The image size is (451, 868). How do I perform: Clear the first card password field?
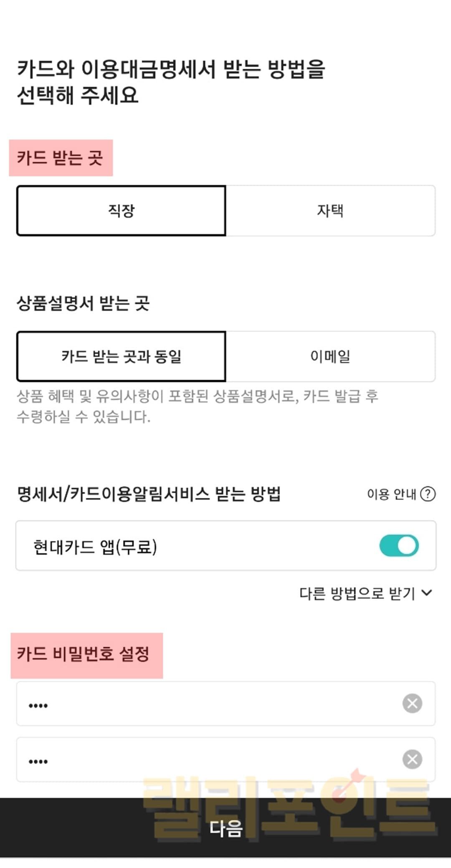click(x=412, y=703)
